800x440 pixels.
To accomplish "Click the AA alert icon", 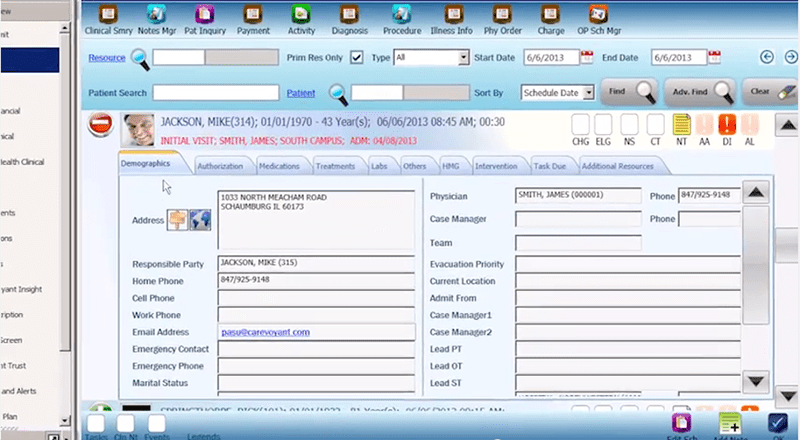I will [x=704, y=124].
